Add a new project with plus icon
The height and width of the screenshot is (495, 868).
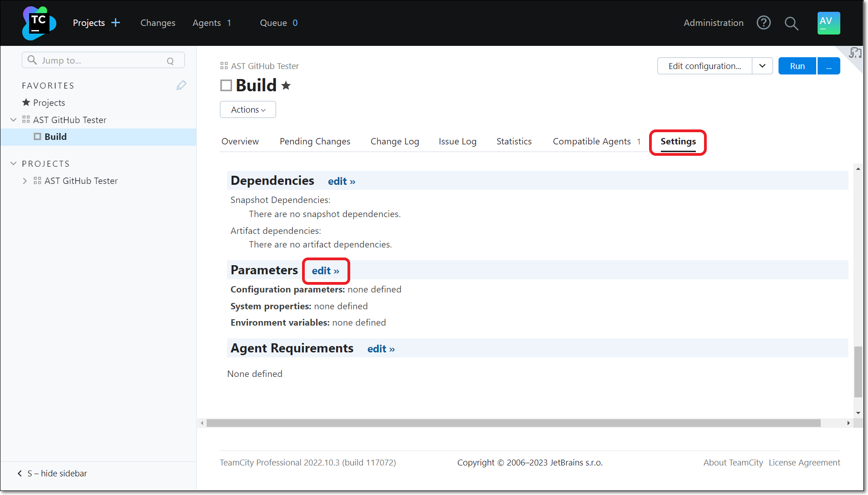pyautogui.click(x=116, y=23)
